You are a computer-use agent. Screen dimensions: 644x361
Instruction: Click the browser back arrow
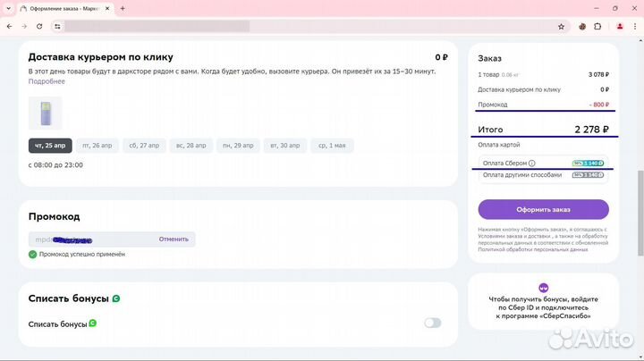point(10,27)
